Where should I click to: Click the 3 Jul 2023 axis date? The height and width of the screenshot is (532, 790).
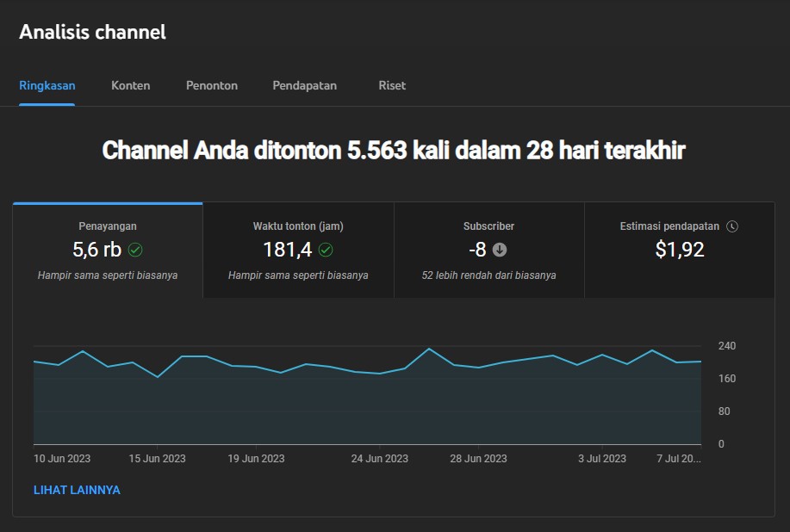(x=601, y=459)
